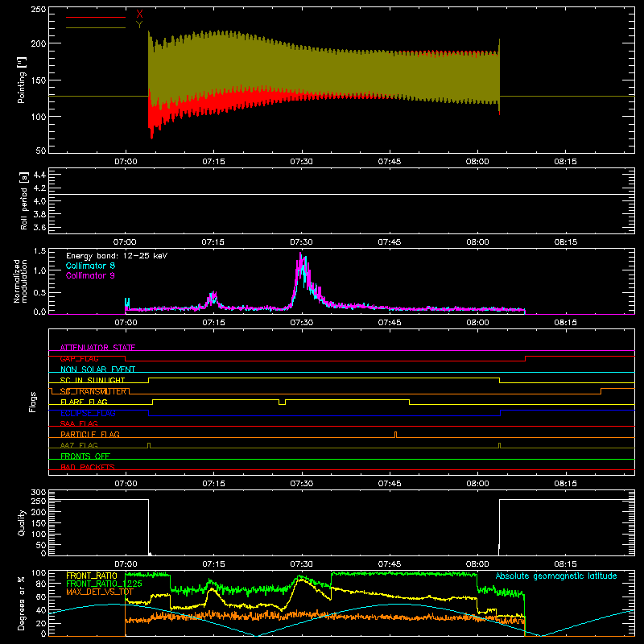
Task: Click the Flags axis title
Action: [x=33, y=402]
